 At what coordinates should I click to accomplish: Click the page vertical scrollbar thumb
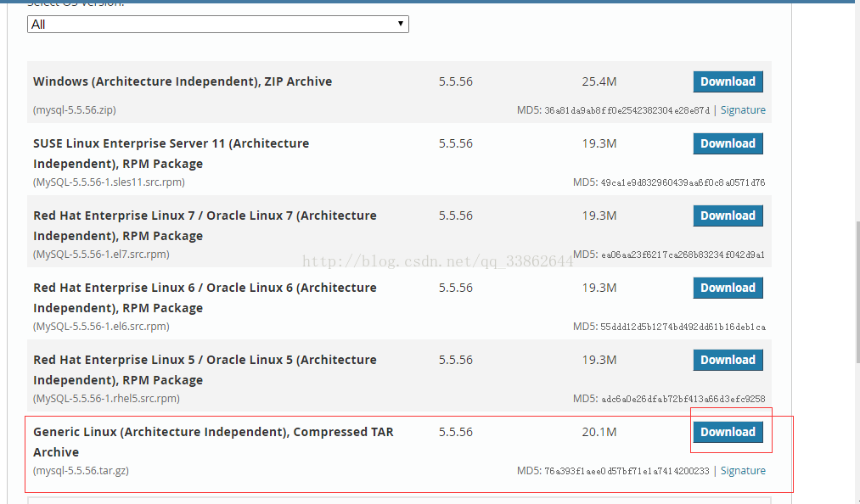point(857,292)
